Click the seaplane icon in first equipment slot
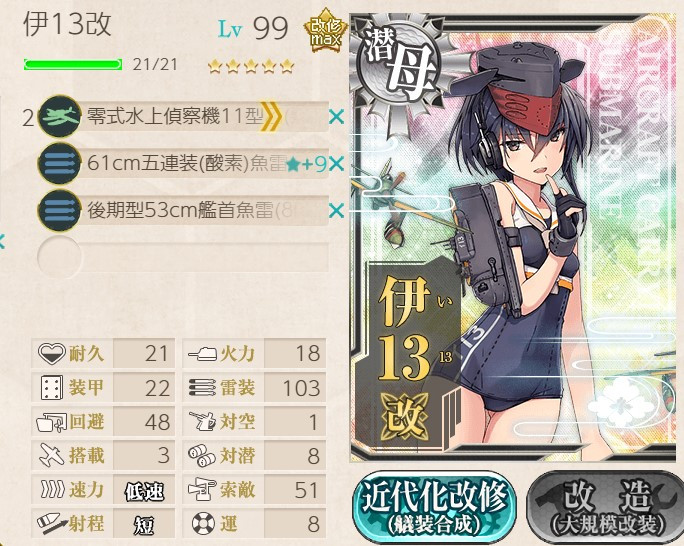Image resolution: width=684 pixels, height=546 pixels. 59,117
